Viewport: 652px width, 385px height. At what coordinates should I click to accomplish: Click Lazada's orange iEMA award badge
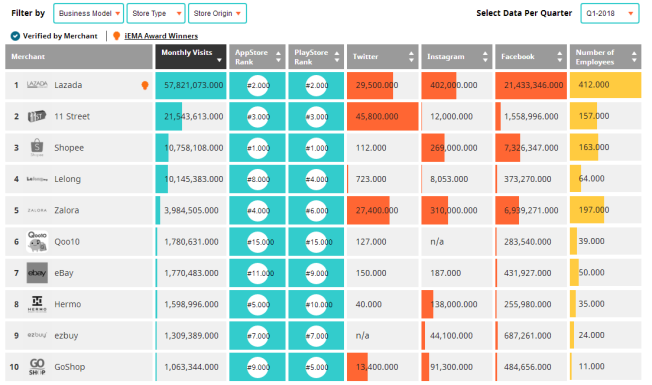[x=145, y=85]
